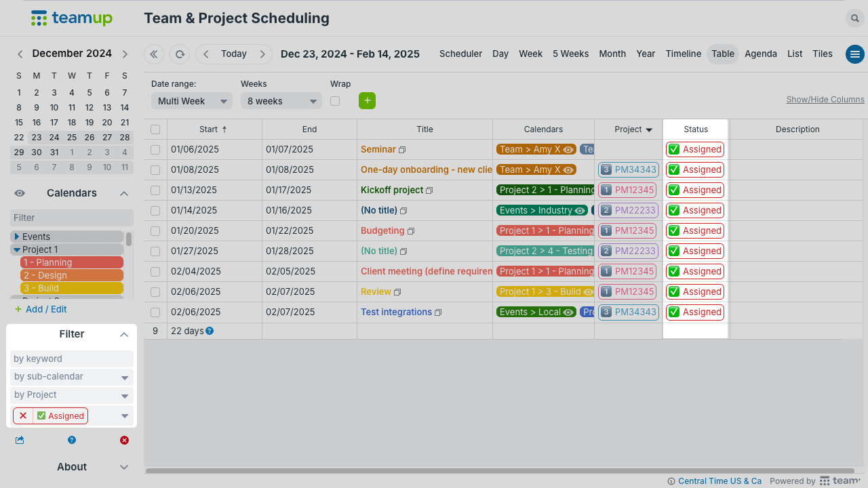Click the refresh calendar icon
This screenshot has height=488, width=868.
179,54
